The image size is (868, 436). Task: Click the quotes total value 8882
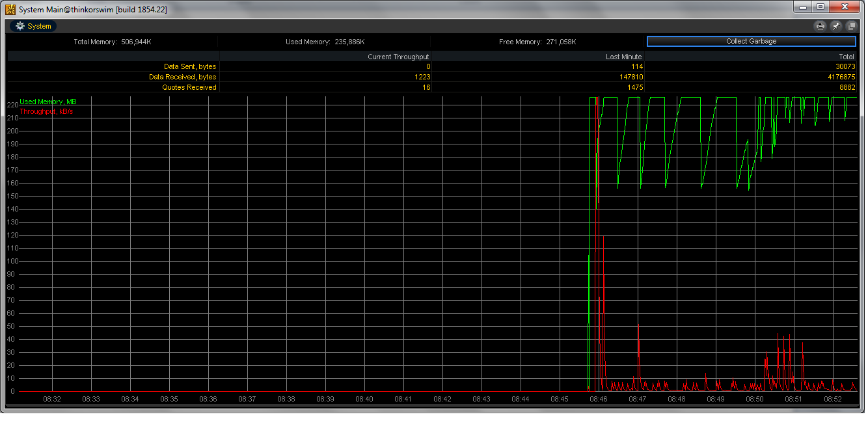(847, 87)
